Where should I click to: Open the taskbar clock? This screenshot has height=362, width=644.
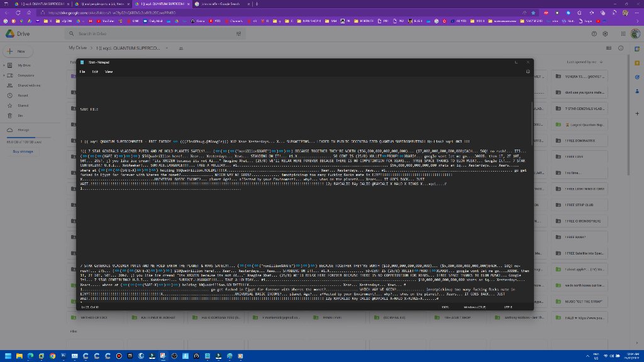click(x=633, y=356)
